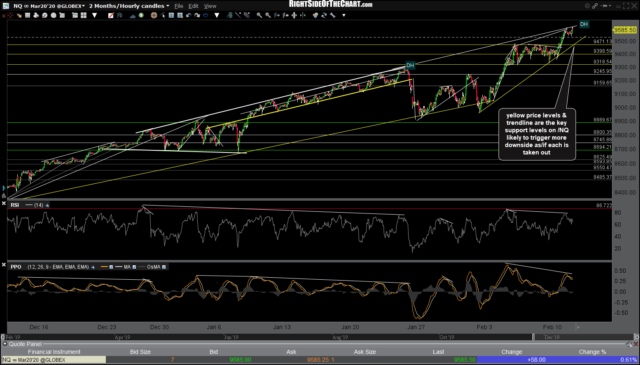Click the green circular toolbar icon
The width and height of the screenshot is (640, 365).
(141, 16)
